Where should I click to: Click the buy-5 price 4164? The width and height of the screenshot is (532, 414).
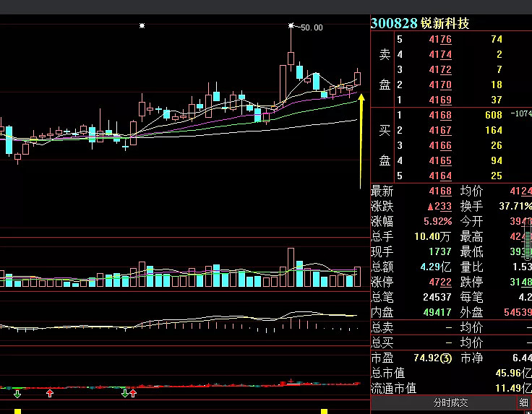tap(440, 176)
